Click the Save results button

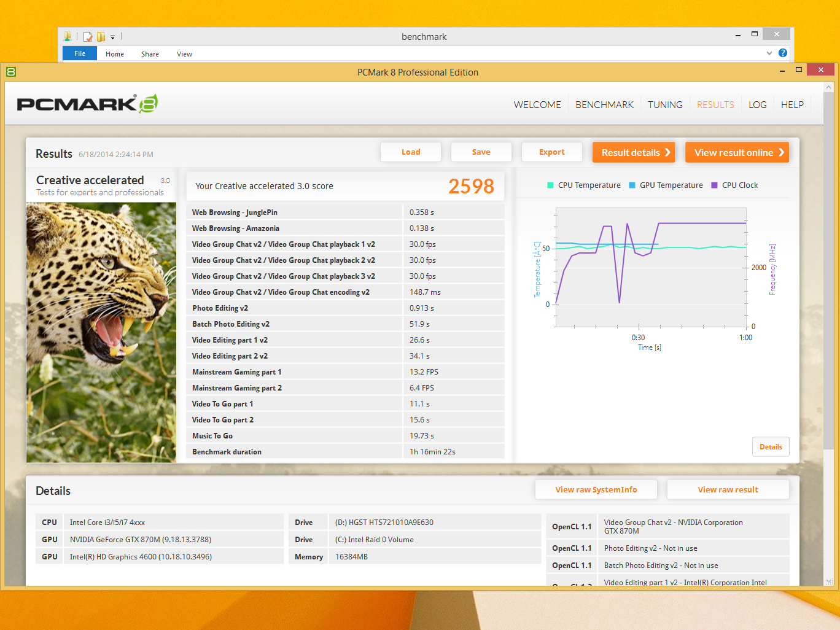tap(481, 152)
